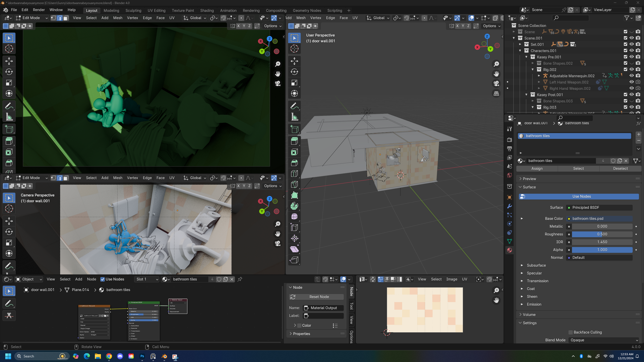
Task: Hide Left Hand Weapon.002 in viewport
Action: (631, 82)
